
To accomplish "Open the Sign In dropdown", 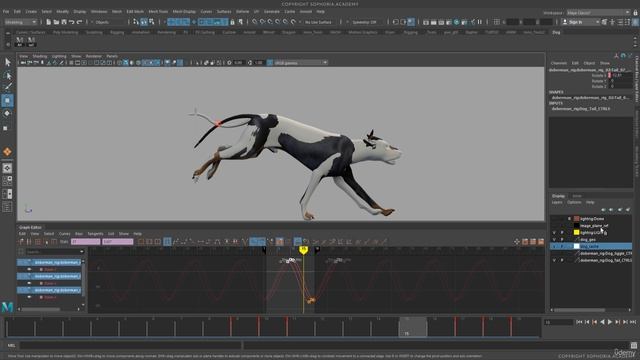I will tap(580, 22).
